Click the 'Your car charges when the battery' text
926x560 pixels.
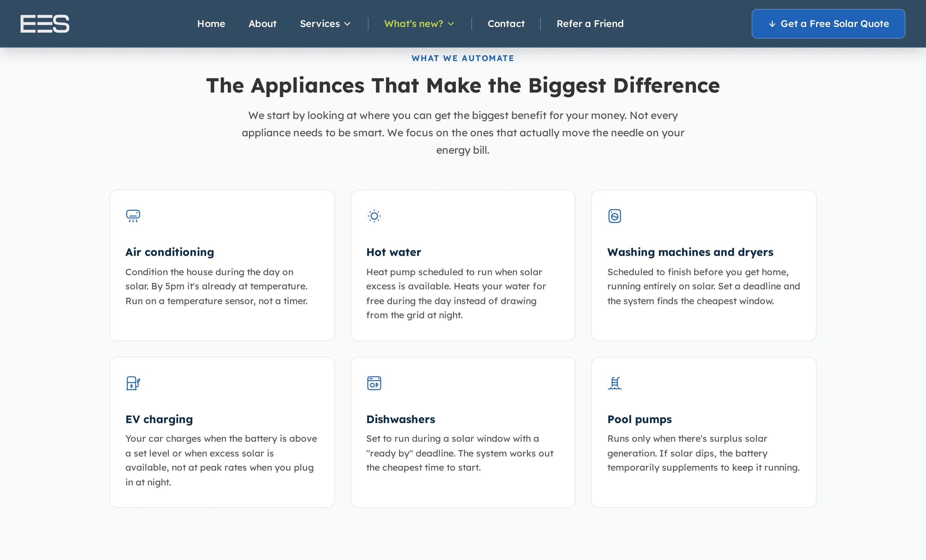pos(221,460)
